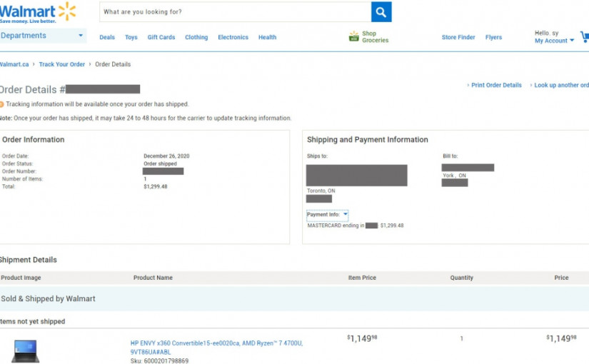589x364 pixels.
Task: View the Flyers link
Action: (493, 37)
